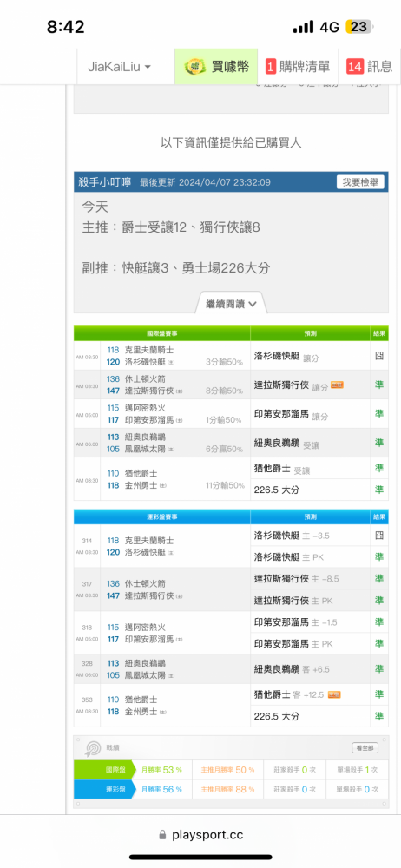This screenshot has width=401, height=868.
Task: Tap the red badge 1 on 購牌清單
Action: click(271, 67)
